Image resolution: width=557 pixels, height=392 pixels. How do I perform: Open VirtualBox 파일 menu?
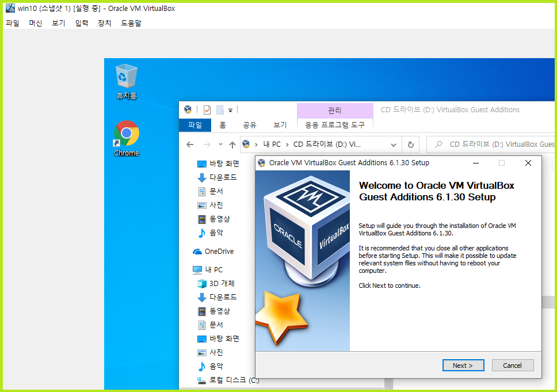click(x=13, y=23)
